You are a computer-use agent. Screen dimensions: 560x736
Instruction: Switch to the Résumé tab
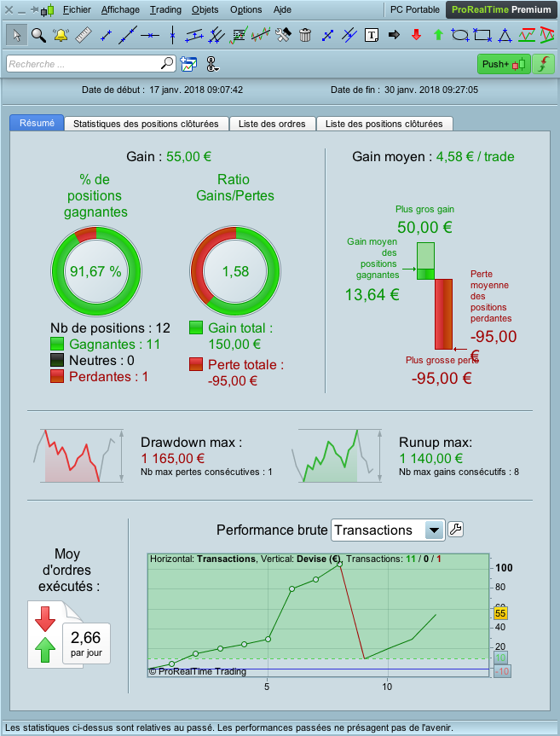[37, 123]
